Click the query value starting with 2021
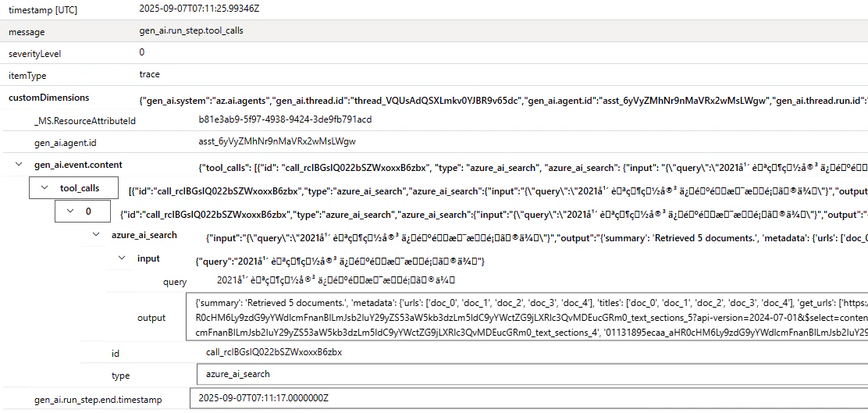 click(336, 281)
